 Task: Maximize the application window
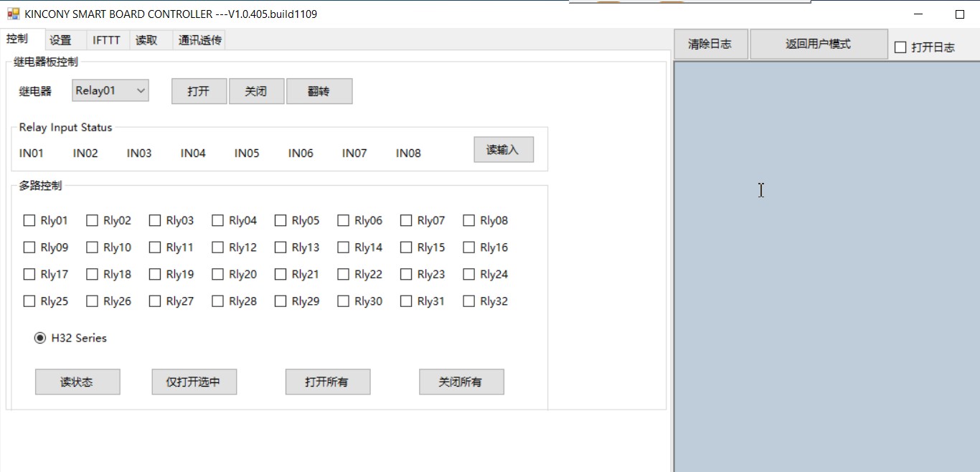pyautogui.click(x=959, y=14)
